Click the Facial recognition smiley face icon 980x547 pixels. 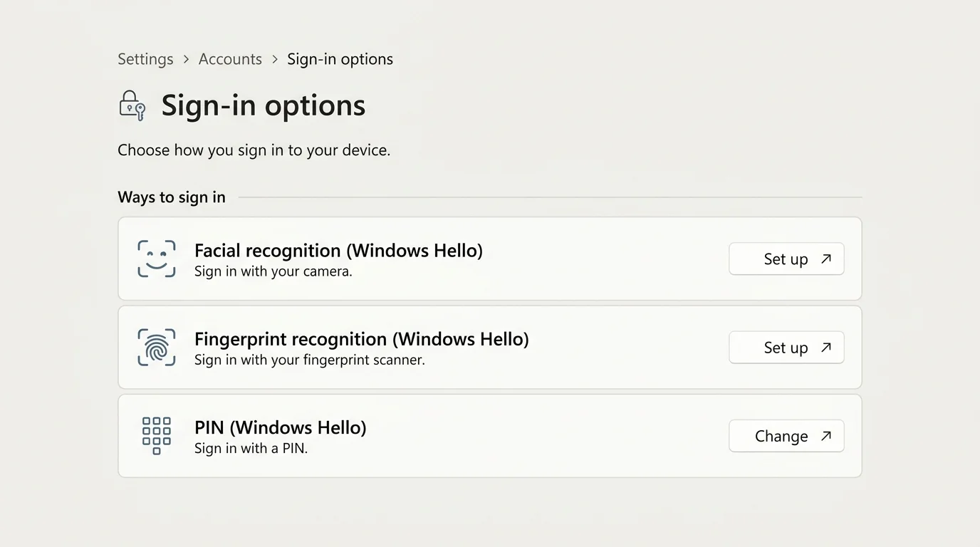click(157, 259)
